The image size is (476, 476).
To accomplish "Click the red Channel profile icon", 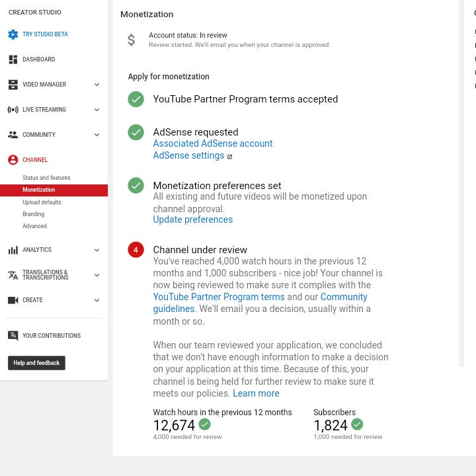I will pyautogui.click(x=13, y=160).
